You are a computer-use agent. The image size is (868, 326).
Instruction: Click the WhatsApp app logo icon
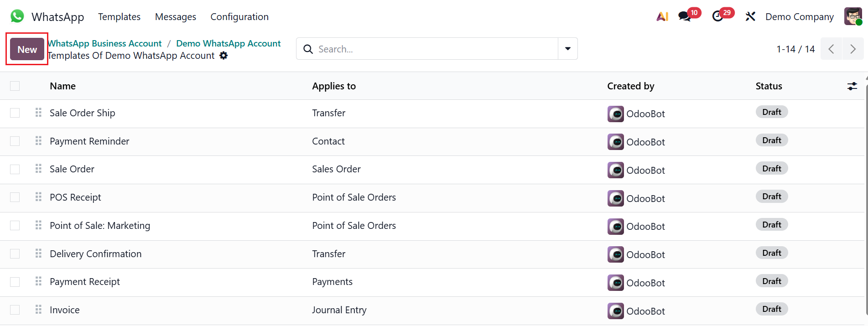pos(17,16)
